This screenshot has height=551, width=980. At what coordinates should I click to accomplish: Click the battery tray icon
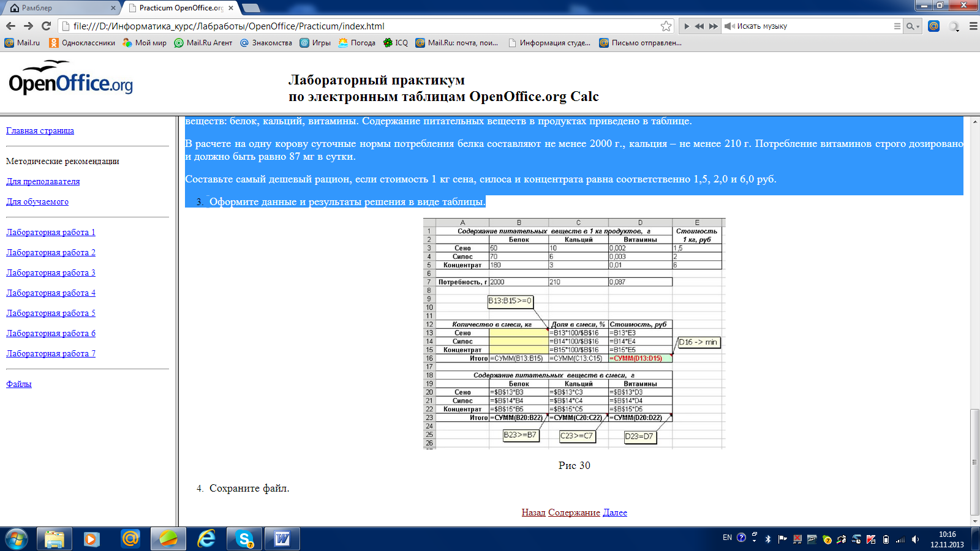tap(886, 539)
